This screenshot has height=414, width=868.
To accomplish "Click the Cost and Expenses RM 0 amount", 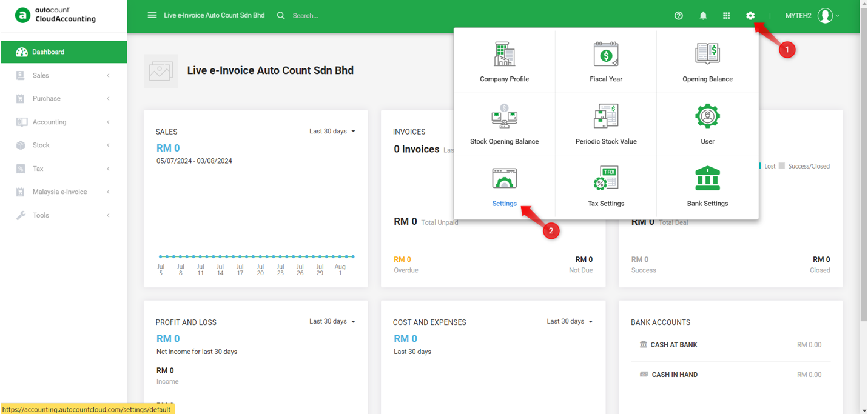I will coord(405,339).
